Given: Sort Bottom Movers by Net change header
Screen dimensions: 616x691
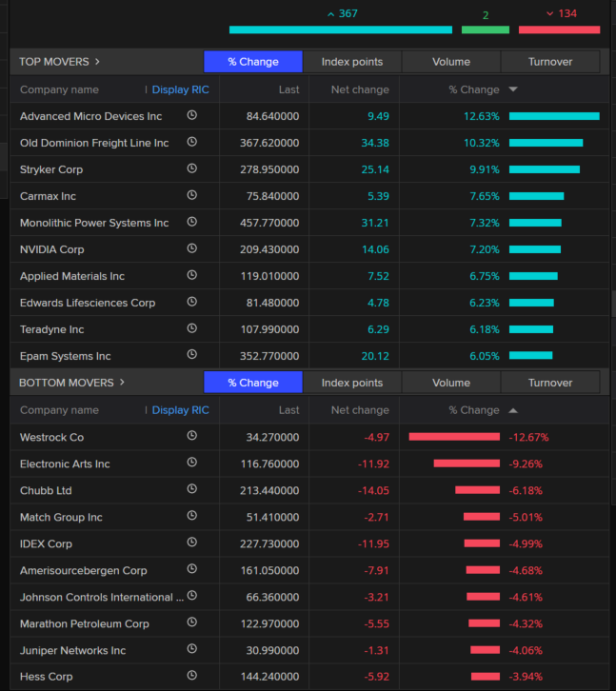Looking at the screenshot, I should tap(360, 410).
